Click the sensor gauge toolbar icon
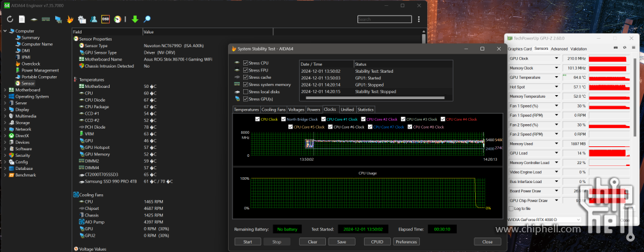 (118, 19)
